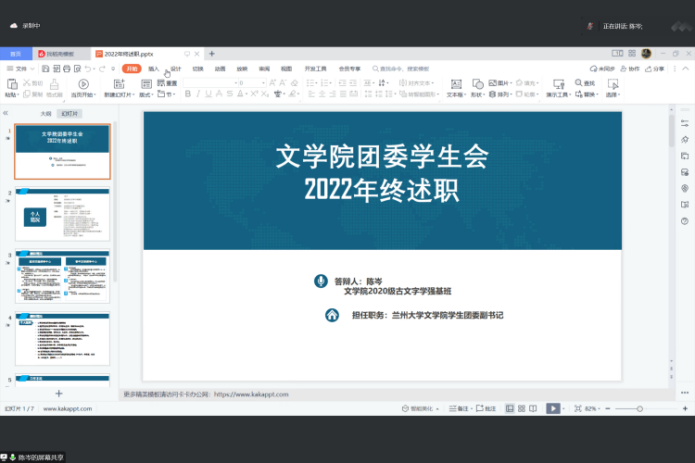Image resolution: width=695 pixels, height=463 pixels.
Task: Open the 设计 ribbon tab
Action: pos(175,68)
